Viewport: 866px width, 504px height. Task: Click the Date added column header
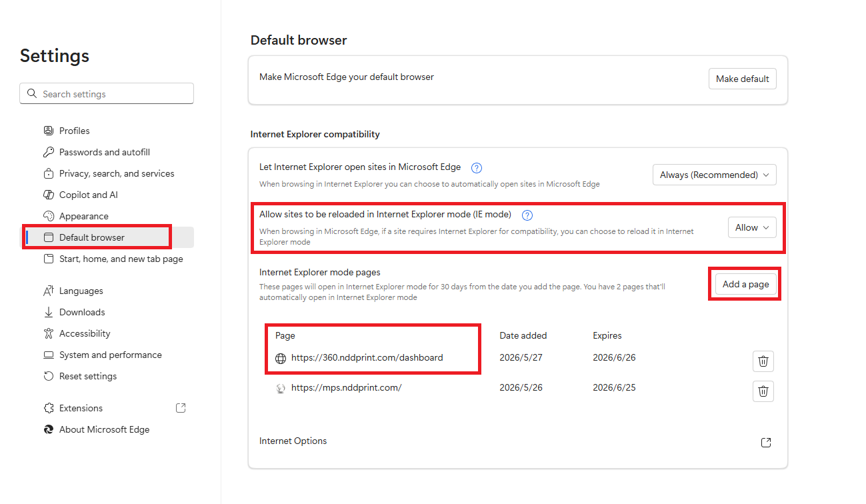523,335
